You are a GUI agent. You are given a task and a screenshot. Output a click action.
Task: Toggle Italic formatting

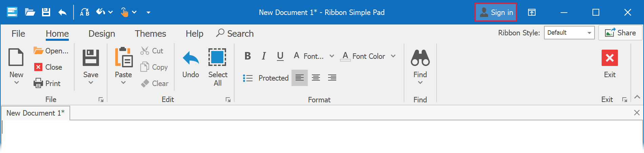(x=264, y=56)
